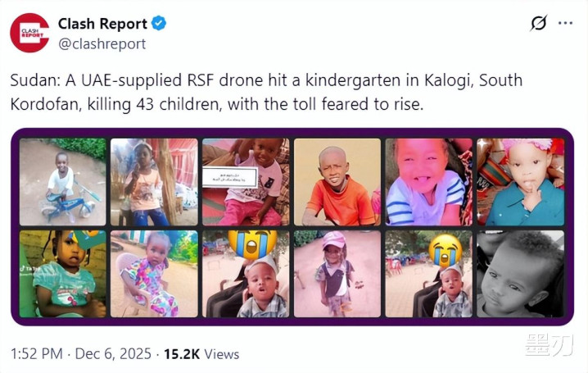588x373 pixels.
Task: Open the black-and-white photo
Action: (520, 274)
